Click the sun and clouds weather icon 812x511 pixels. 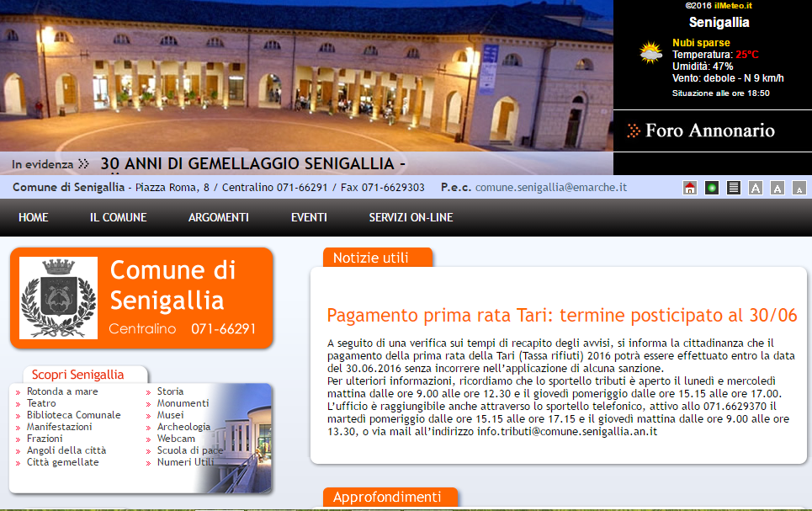[x=650, y=53]
